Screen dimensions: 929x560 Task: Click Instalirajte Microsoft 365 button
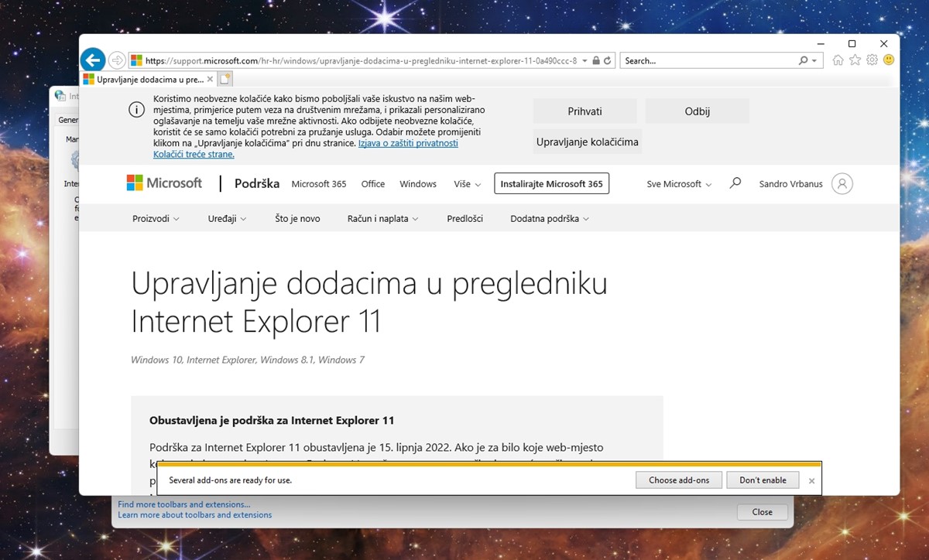click(551, 184)
